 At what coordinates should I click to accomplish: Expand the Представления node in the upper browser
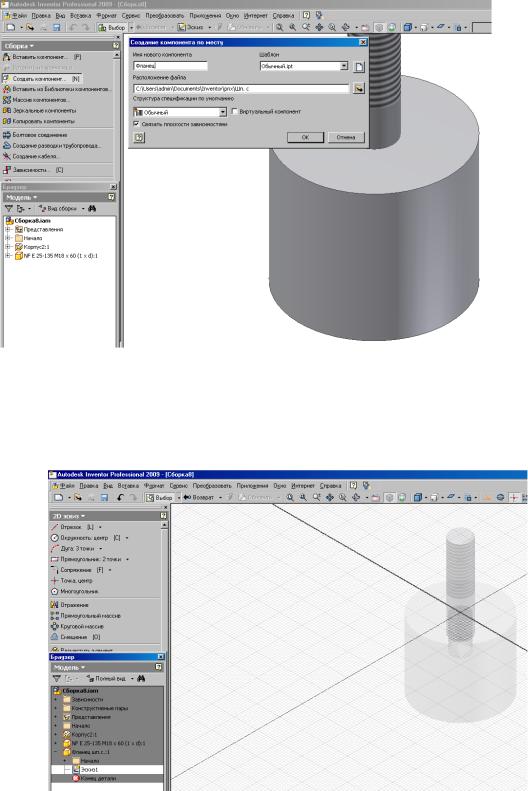[x=8, y=230]
